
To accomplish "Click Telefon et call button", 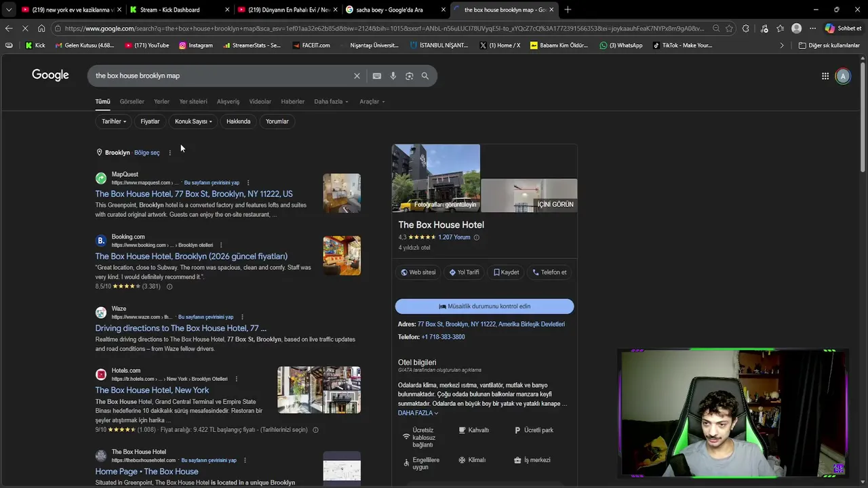I will (x=549, y=272).
